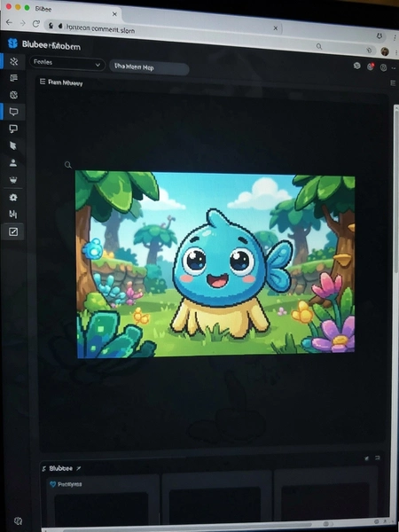Open the user profile avatar

385,51
